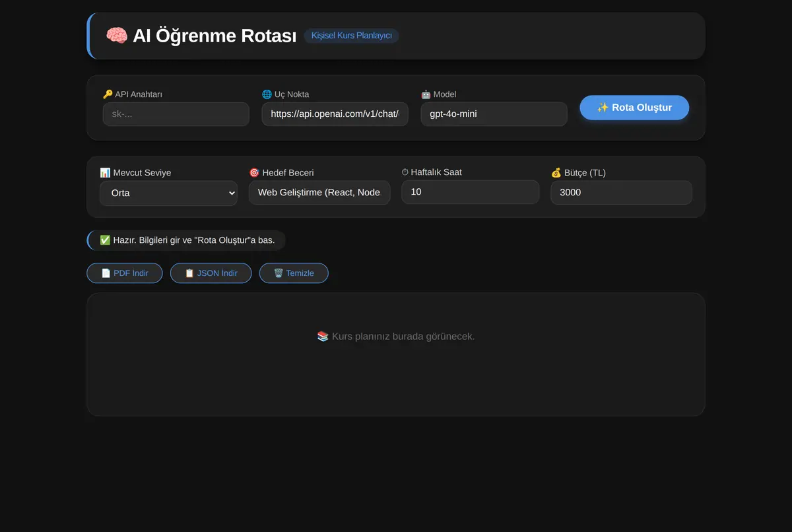Focus the API Anahtarı input field

(x=176, y=114)
